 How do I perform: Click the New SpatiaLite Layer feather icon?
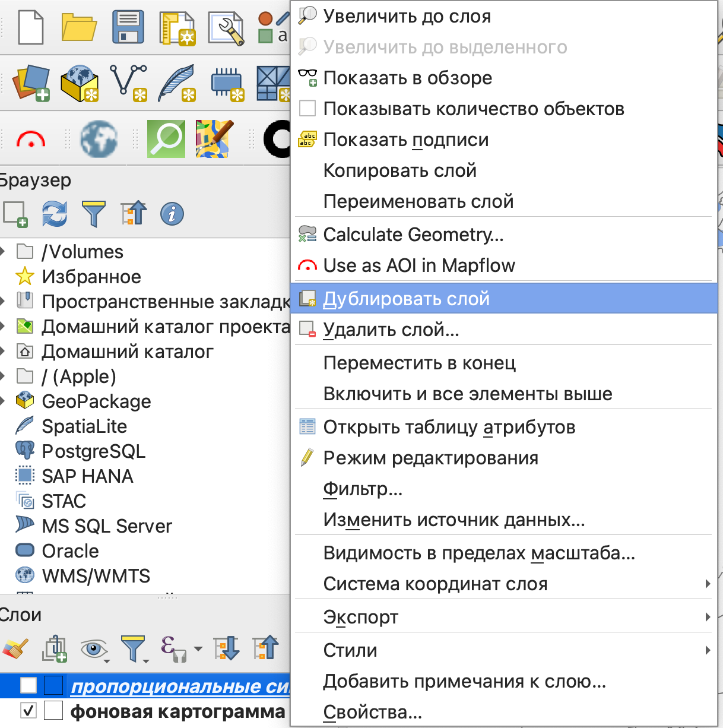(177, 83)
